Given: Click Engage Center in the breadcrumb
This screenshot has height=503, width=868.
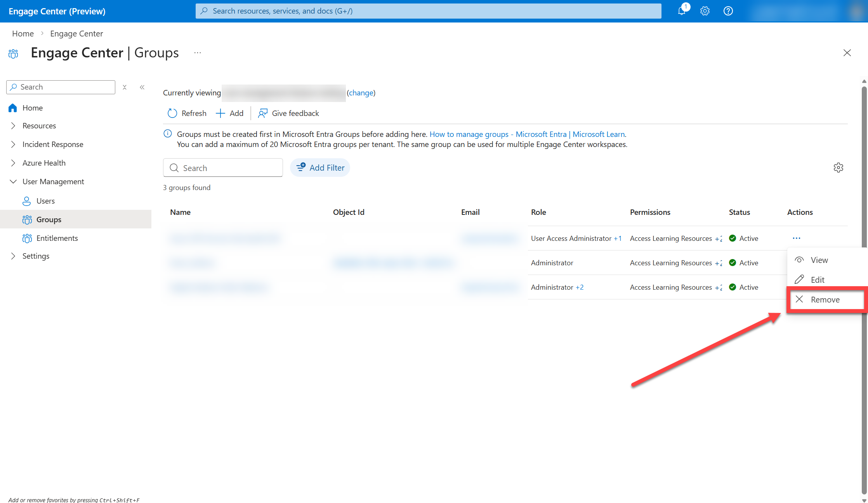Looking at the screenshot, I should tap(76, 34).
